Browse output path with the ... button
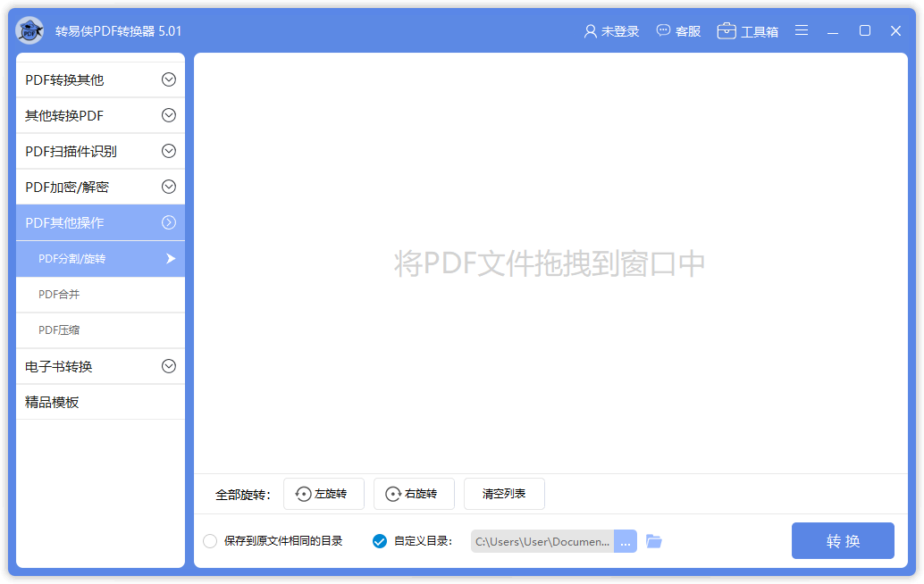Image resolution: width=924 pixels, height=584 pixels. [x=626, y=541]
